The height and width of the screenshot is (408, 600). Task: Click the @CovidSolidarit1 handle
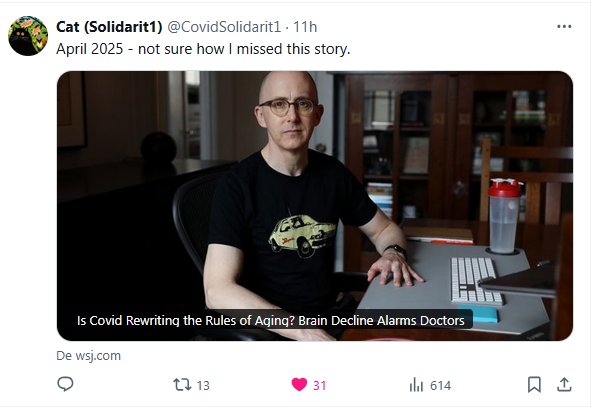pos(224,27)
